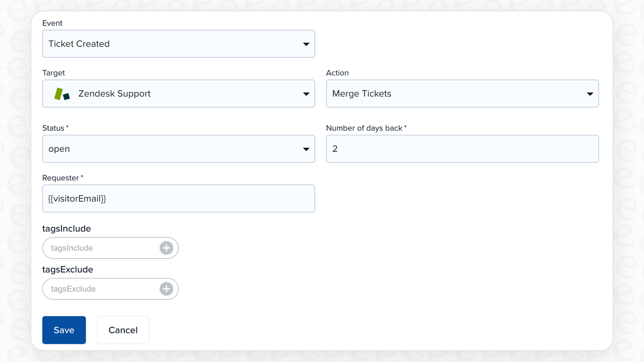This screenshot has height=362, width=644.
Task: Click the Target dropdown arrow
Action: coord(306,93)
